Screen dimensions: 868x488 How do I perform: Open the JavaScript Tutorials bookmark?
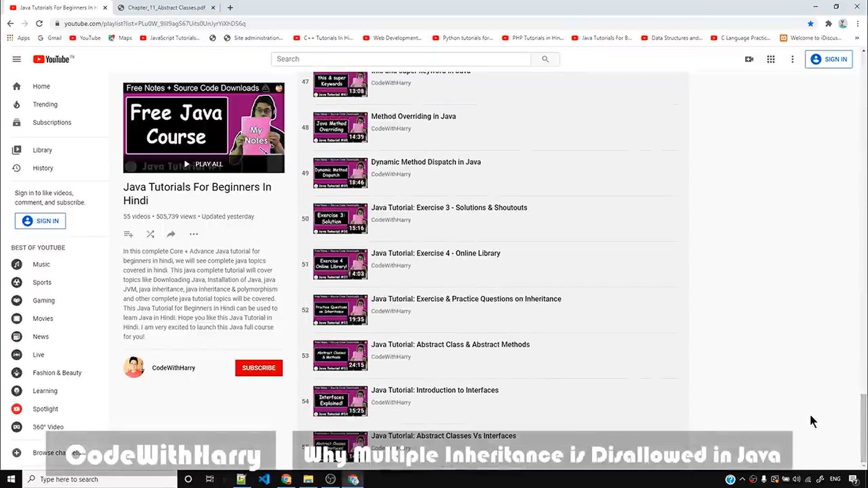click(170, 38)
